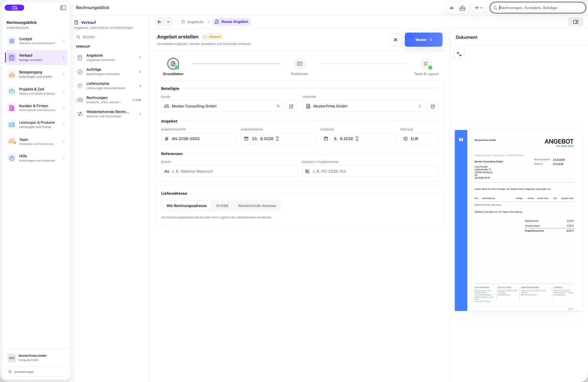The height and width of the screenshot is (382, 588).
Task: Select the Abweichende Adresse option
Action: pos(257,206)
